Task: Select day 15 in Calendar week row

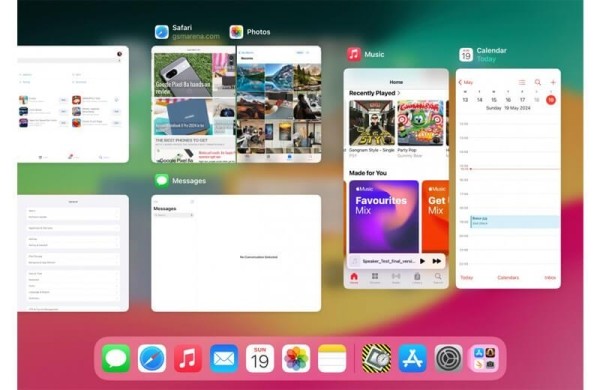Action: 494,100
